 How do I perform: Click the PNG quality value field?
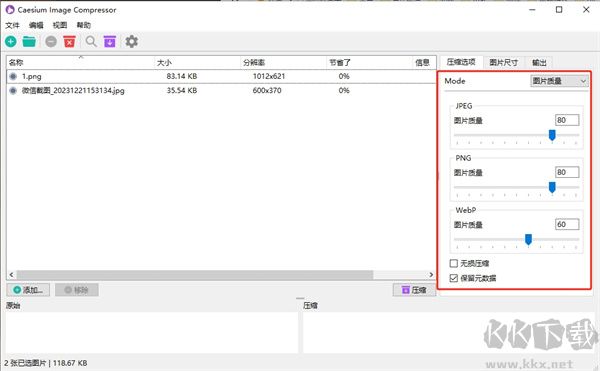pyautogui.click(x=567, y=172)
